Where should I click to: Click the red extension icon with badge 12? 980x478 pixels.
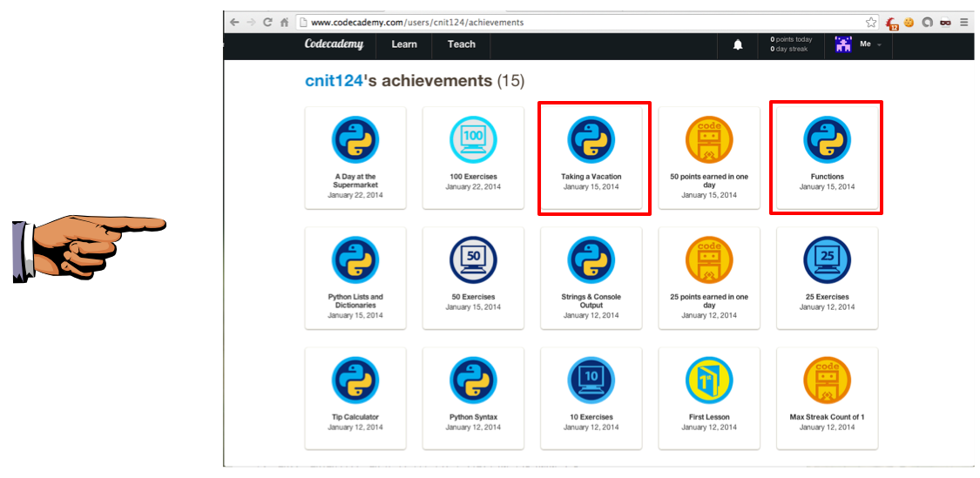[x=892, y=24]
